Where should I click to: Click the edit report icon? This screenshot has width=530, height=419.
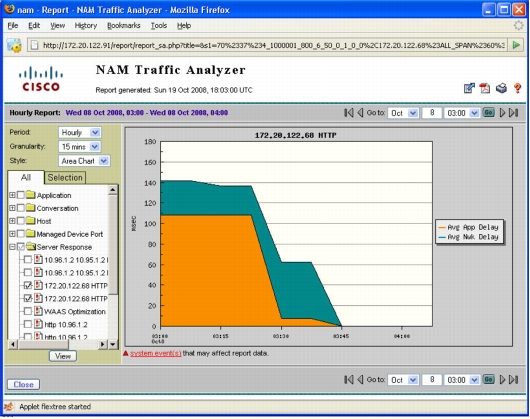point(469,88)
